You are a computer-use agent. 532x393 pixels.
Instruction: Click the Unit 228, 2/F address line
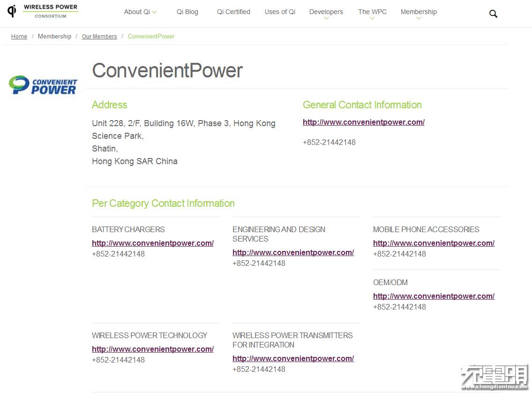184,123
